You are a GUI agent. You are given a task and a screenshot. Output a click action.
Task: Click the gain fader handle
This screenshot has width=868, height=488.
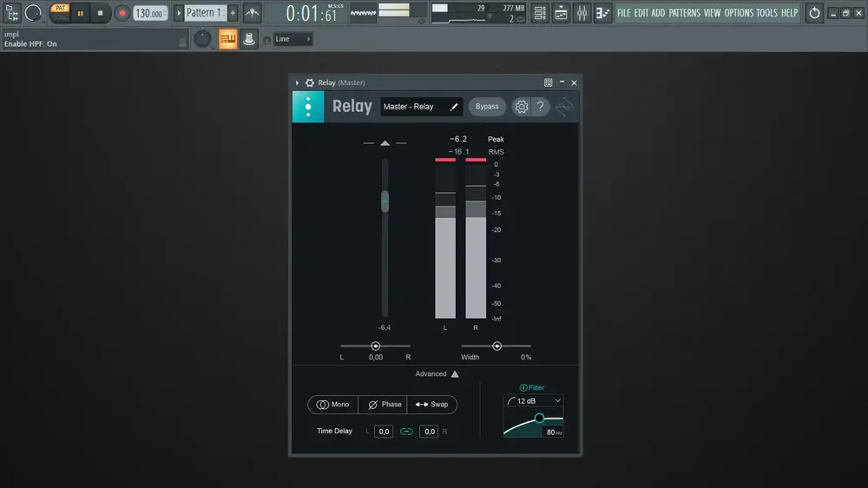tap(385, 201)
